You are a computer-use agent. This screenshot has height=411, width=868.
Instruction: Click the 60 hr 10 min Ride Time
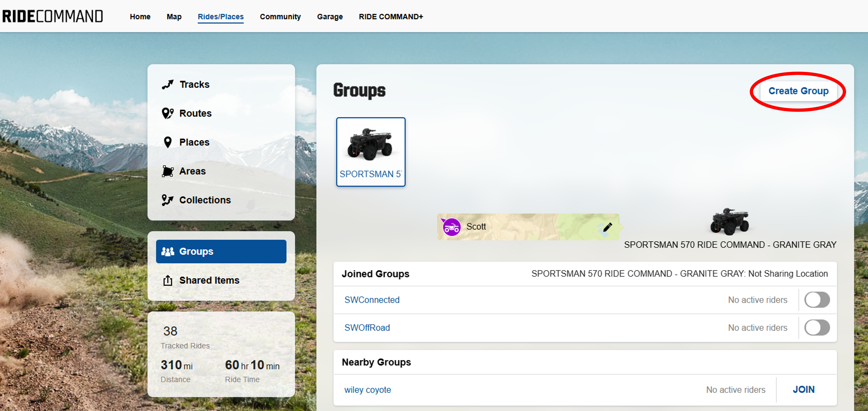[x=252, y=371]
